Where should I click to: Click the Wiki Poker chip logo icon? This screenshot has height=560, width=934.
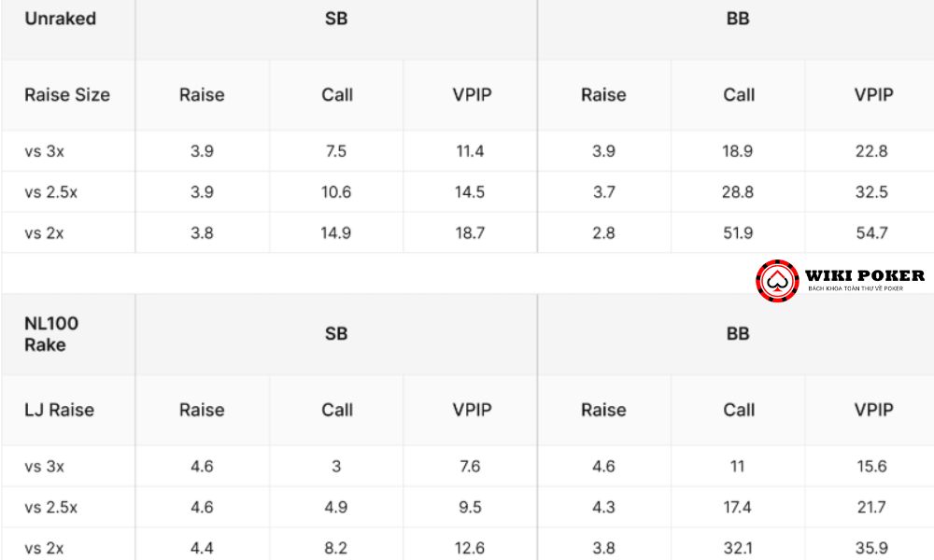pyautogui.click(x=777, y=280)
